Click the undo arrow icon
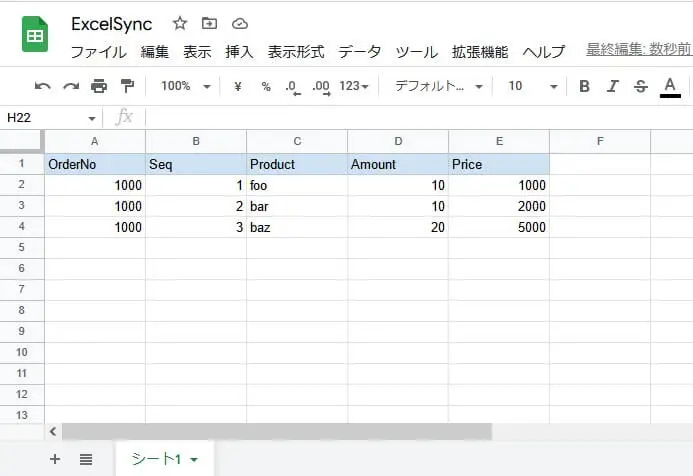 [x=42, y=86]
